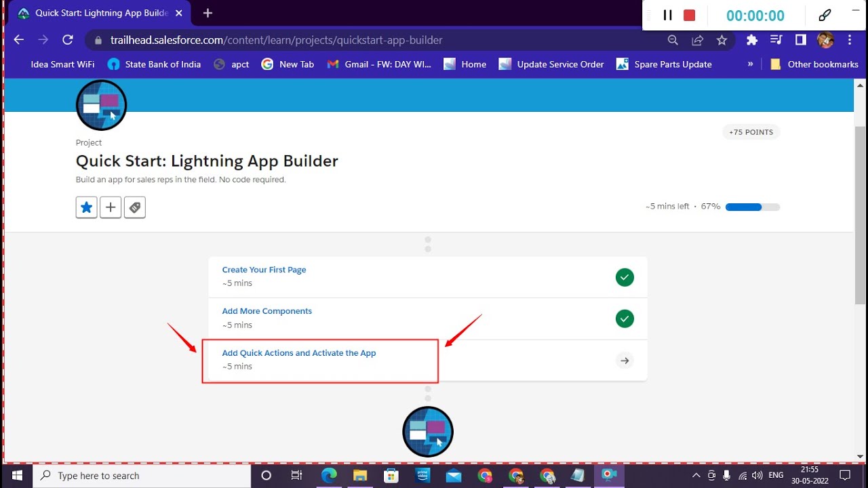
Task: Open Microsoft Store from taskbar
Action: click(391, 476)
